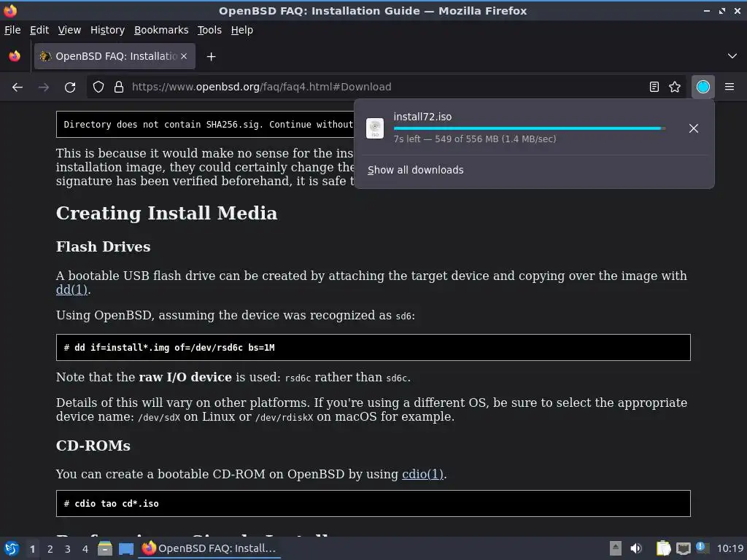The width and height of the screenshot is (747, 560).
Task: Switch to workspace 1
Action: point(32,549)
